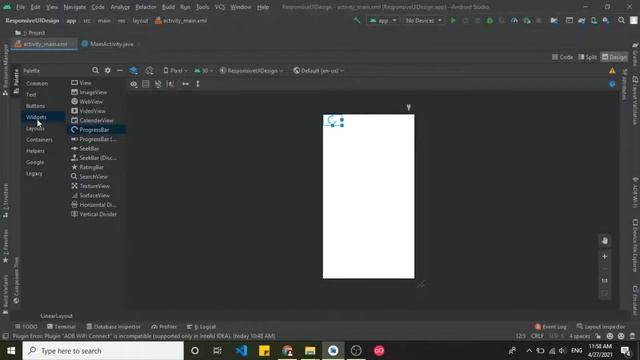
Task: Select the Buttons palette category
Action: [x=36, y=106]
